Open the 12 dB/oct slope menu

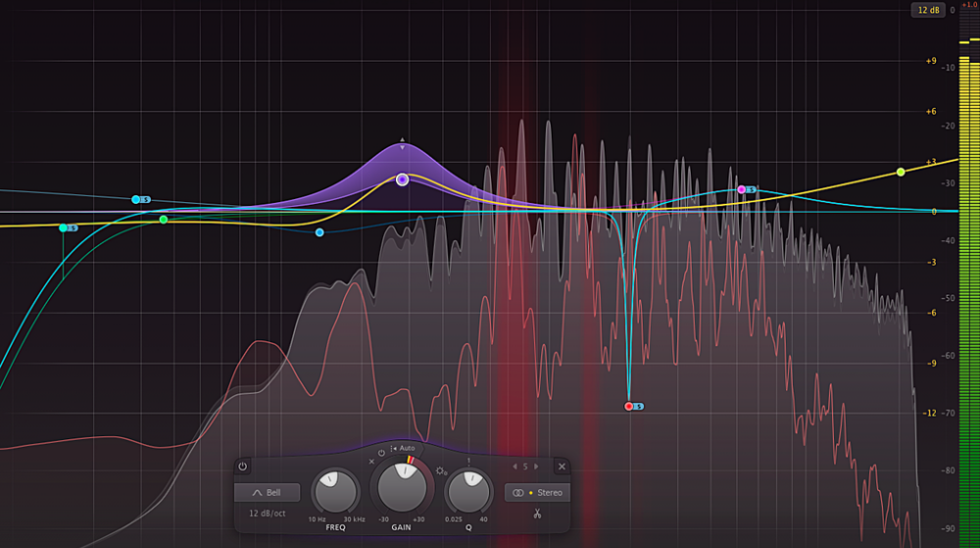coord(267,514)
